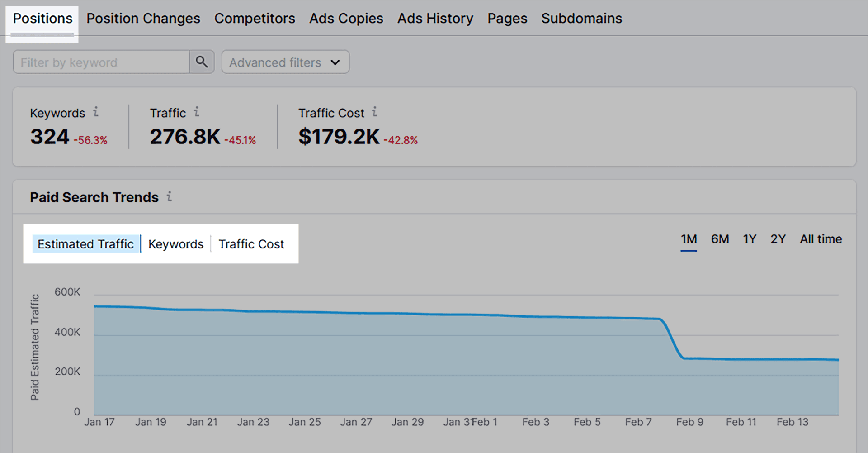Click info icon beside Traffic metric
The height and width of the screenshot is (453, 868).
click(197, 112)
